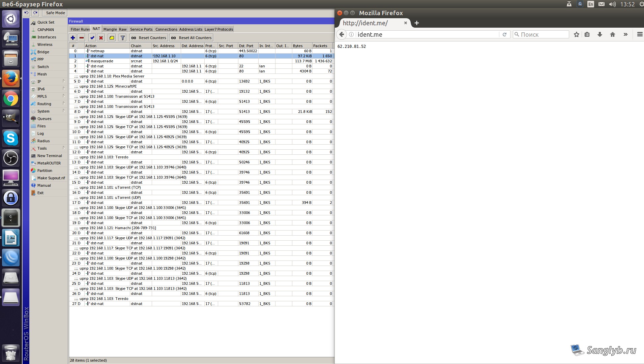Expand Routing submenu arrow

coord(64,103)
